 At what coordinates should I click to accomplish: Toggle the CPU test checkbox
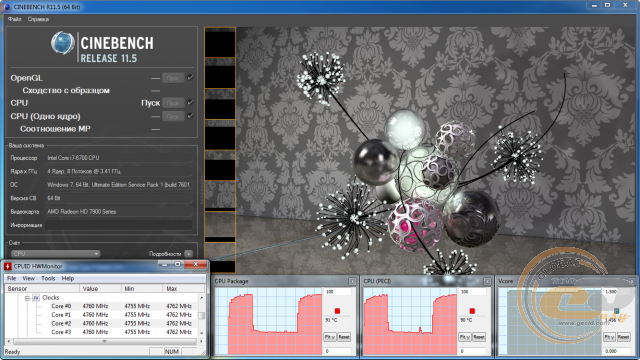(x=190, y=102)
